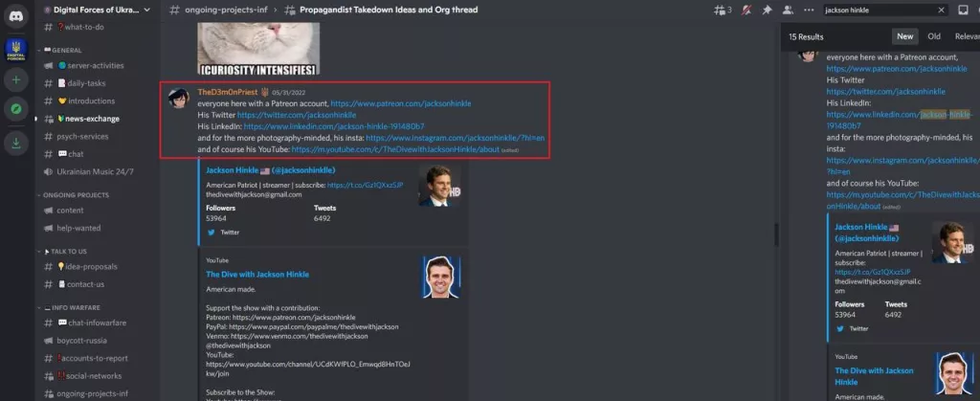Add a server with the plus icon
This screenshot has width=980, height=401.
coord(16,80)
